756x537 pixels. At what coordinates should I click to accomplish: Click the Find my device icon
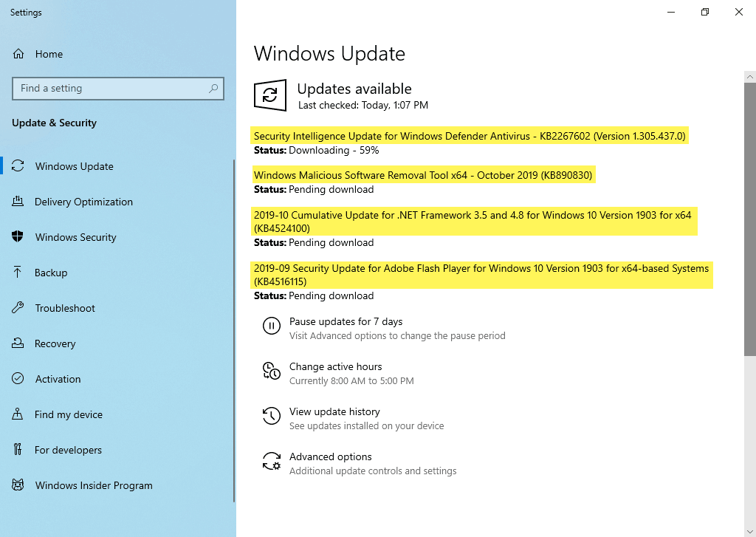pos(18,414)
